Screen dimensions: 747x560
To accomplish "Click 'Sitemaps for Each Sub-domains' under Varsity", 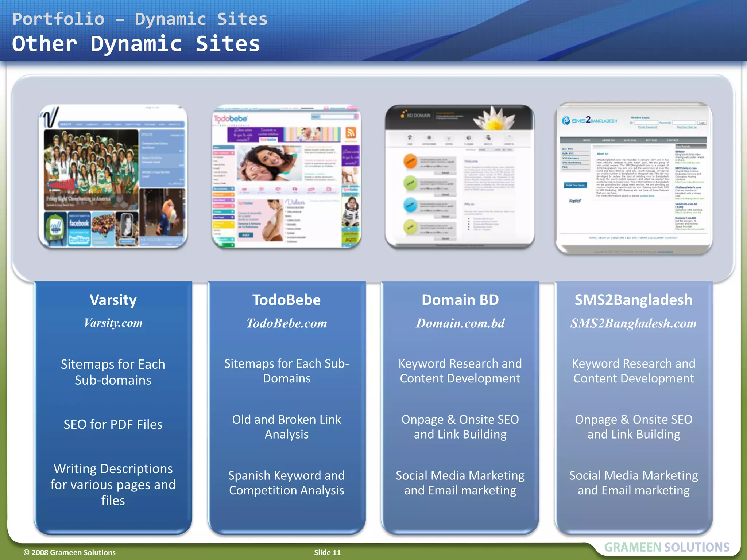I will pyautogui.click(x=113, y=372).
